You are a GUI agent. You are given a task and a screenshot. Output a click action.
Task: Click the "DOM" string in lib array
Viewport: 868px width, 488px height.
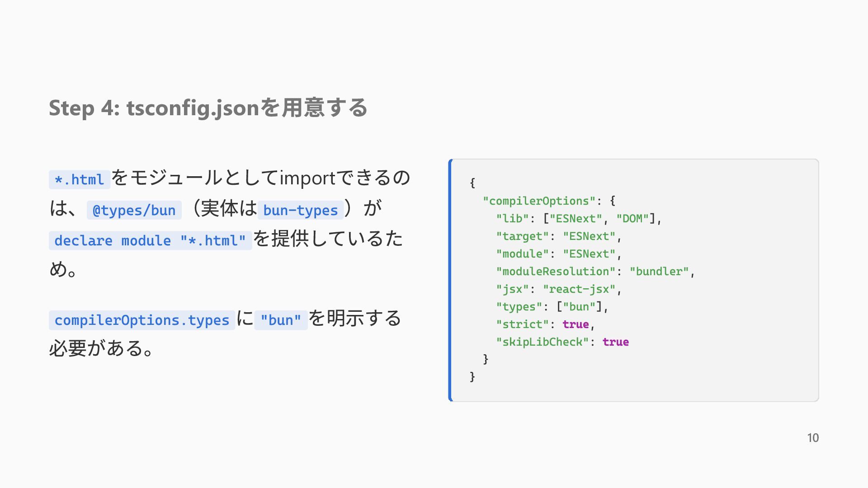pos(632,219)
